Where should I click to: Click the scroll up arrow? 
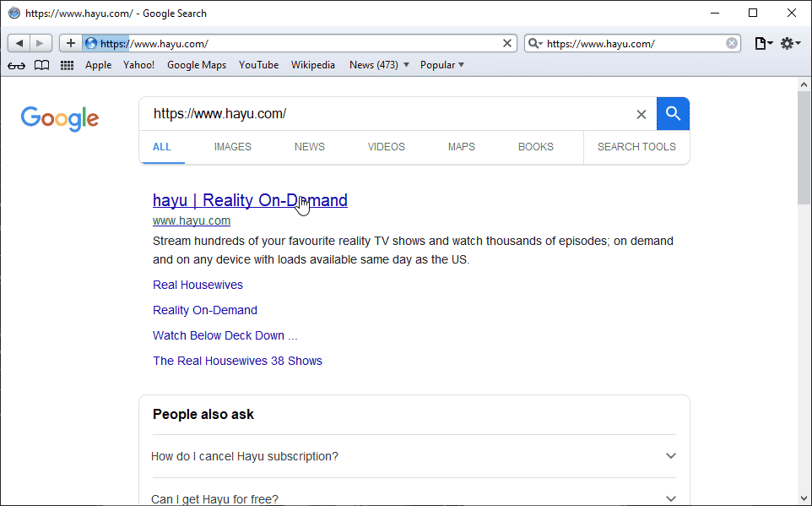(x=804, y=84)
